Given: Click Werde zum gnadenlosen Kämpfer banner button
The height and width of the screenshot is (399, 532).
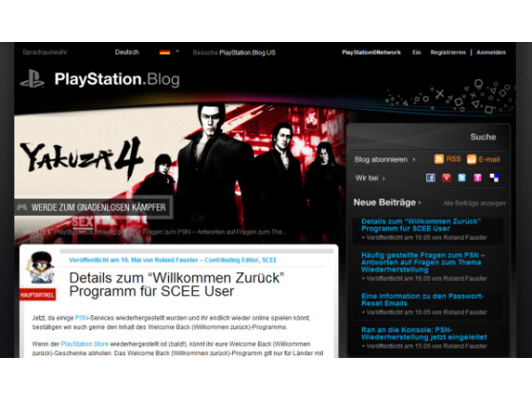Looking at the screenshot, I should [x=94, y=207].
